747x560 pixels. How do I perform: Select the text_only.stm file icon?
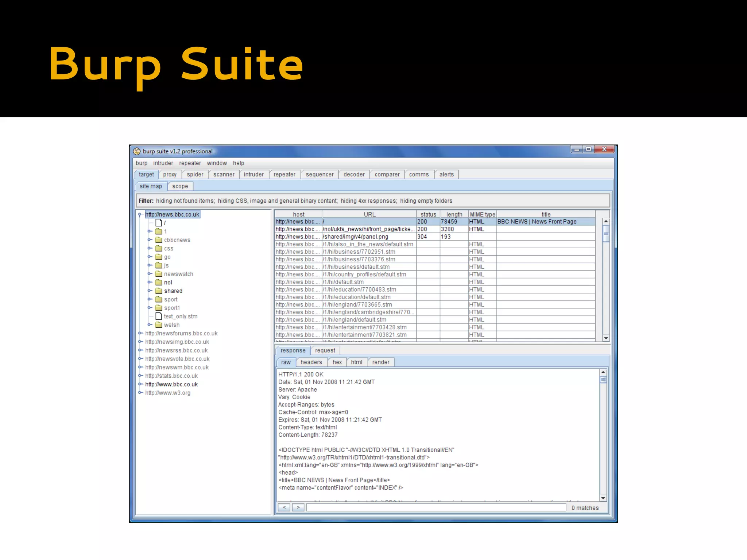(x=159, y=316)
